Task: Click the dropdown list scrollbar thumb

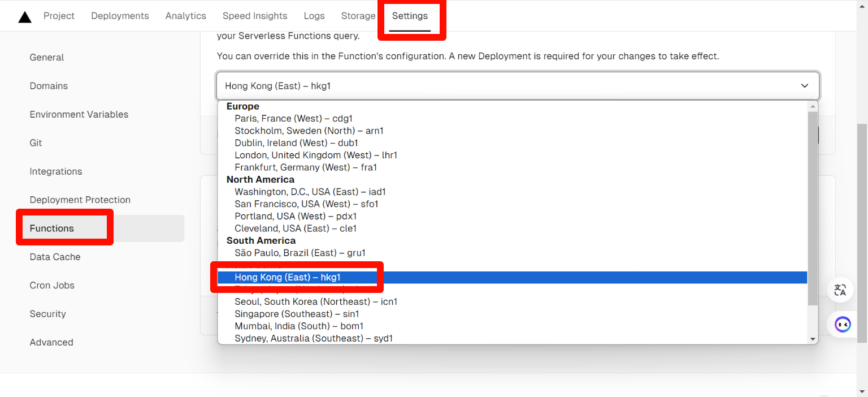Action: 813,209
